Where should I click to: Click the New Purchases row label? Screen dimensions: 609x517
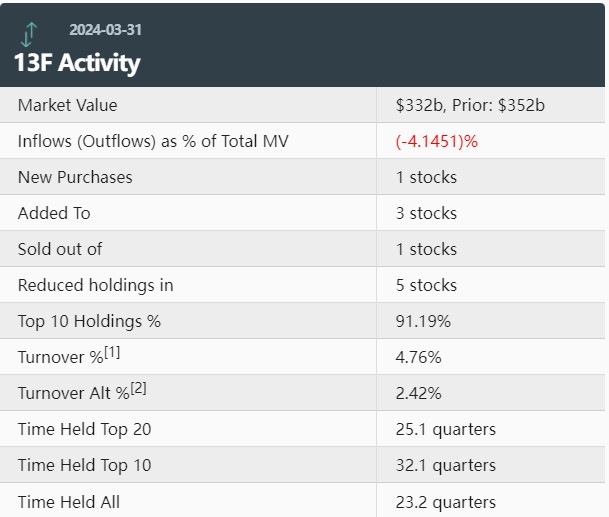click(75, 177)
